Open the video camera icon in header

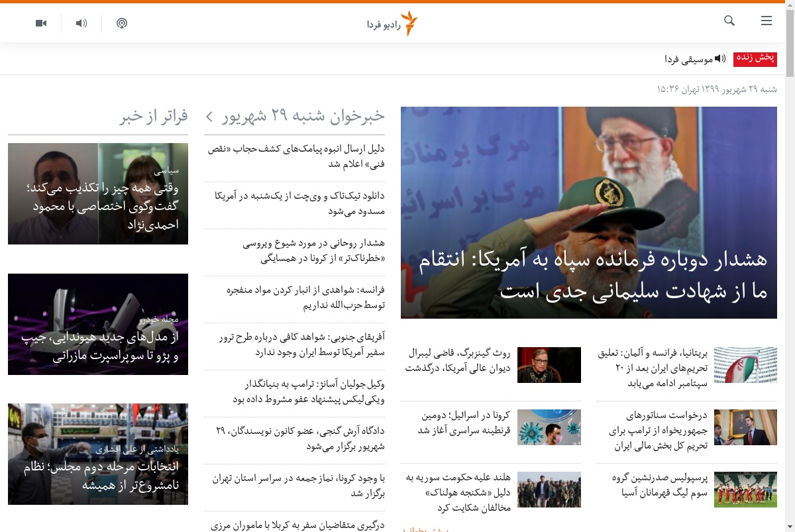[x=41, y=23]
